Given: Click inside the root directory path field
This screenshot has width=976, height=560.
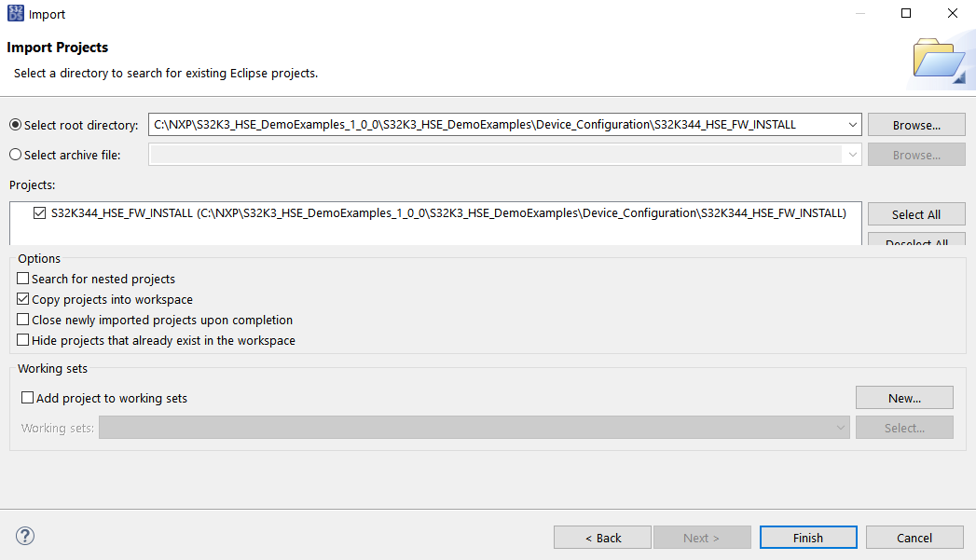Looking at the screenshot, I should click(x=494, y=125).
